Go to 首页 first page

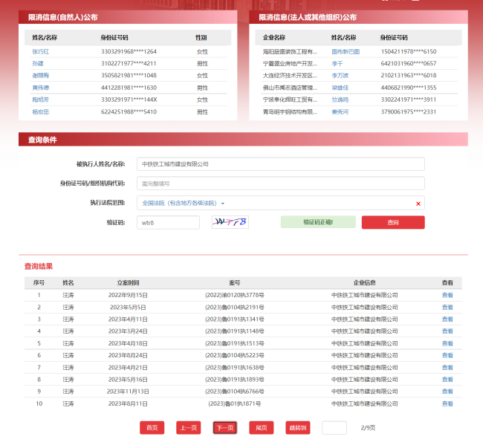152,428
